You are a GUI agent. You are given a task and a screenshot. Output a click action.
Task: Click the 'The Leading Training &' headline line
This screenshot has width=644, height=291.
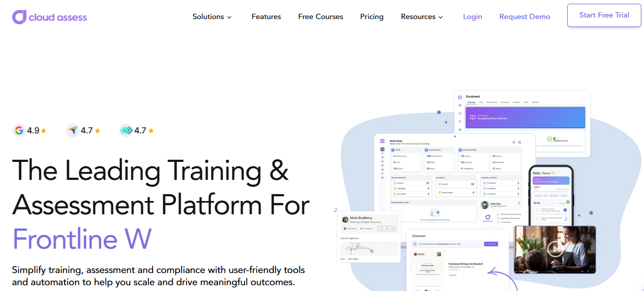[x=150, y=170]
